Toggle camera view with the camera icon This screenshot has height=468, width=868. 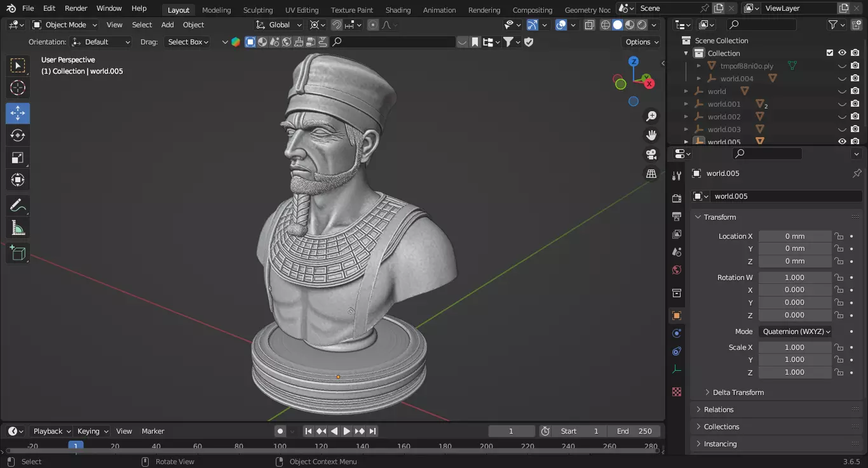click(x=651, y=154)
